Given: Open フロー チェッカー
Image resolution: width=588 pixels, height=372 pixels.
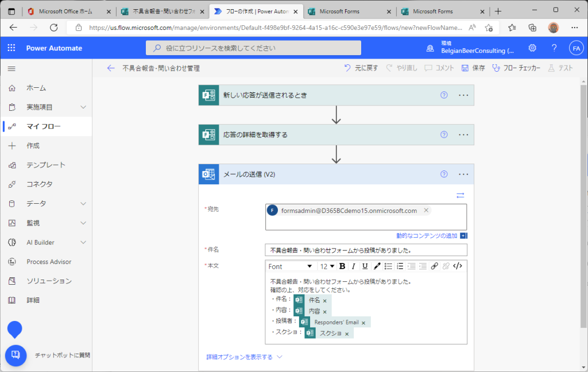Looking at the screenshot, I should [516, 68].
